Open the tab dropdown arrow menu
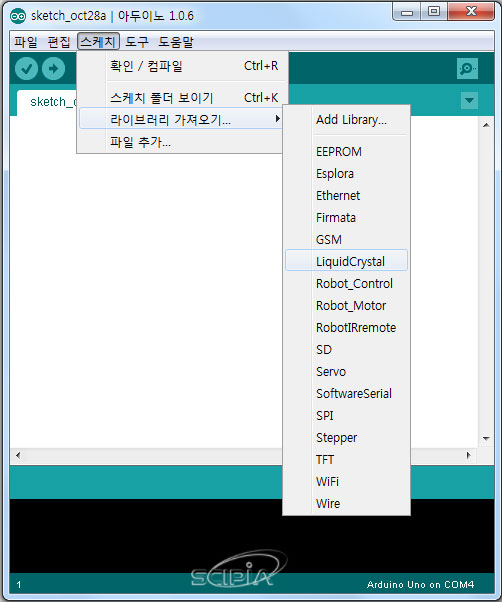The width and height of the screenshot is (502, 602). click(469, 101)
